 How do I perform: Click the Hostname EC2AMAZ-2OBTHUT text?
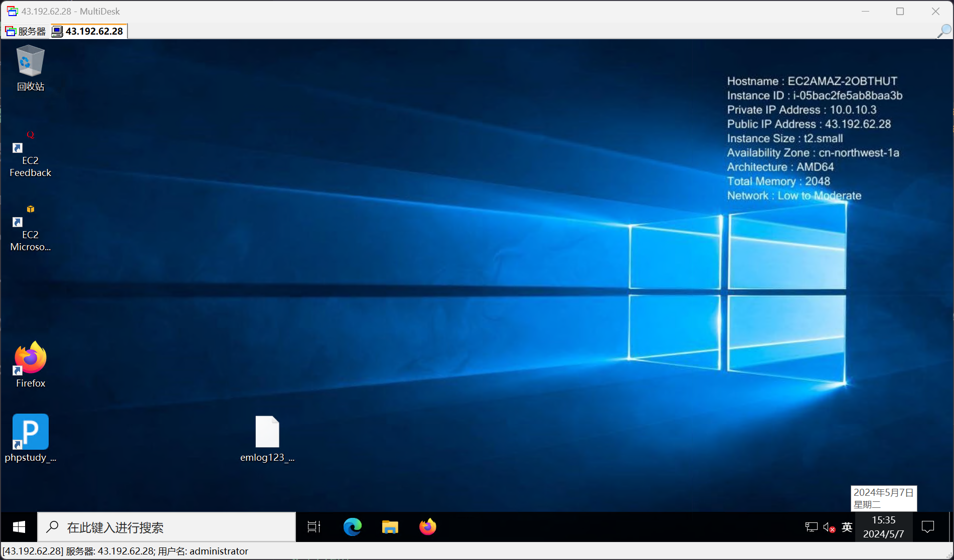point(812,81)
